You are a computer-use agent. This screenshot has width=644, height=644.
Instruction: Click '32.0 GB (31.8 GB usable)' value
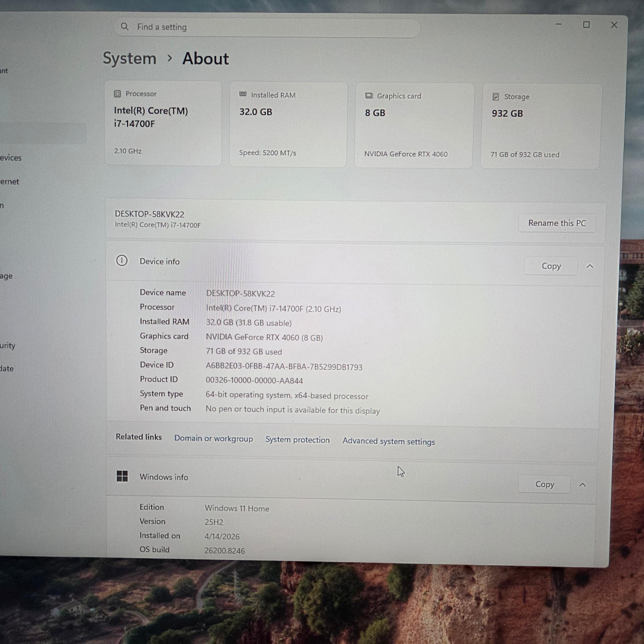[x=249, y=323]
